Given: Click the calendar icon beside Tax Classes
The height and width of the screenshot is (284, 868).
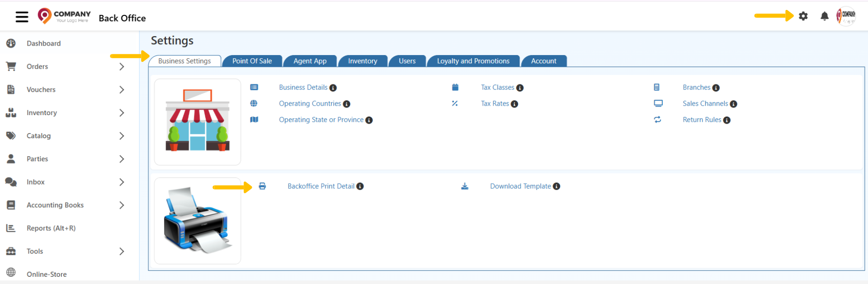Looking at the screenshot, I should (455, 87).
